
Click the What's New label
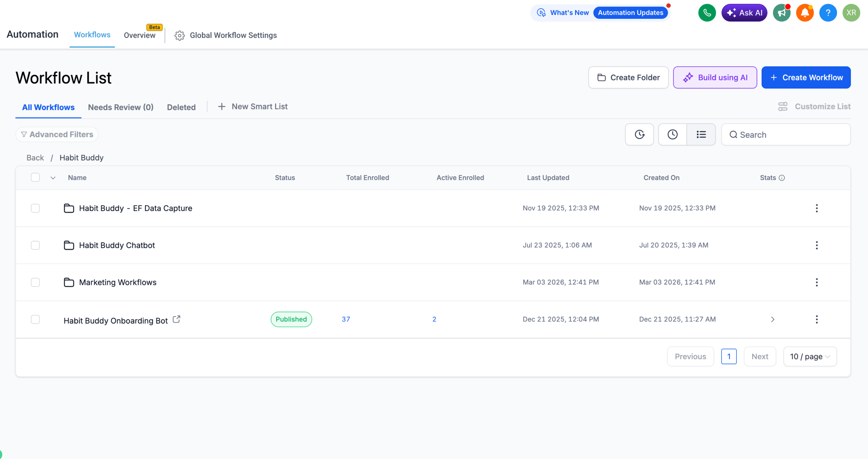pyautogui.click(x=569, y=13)
